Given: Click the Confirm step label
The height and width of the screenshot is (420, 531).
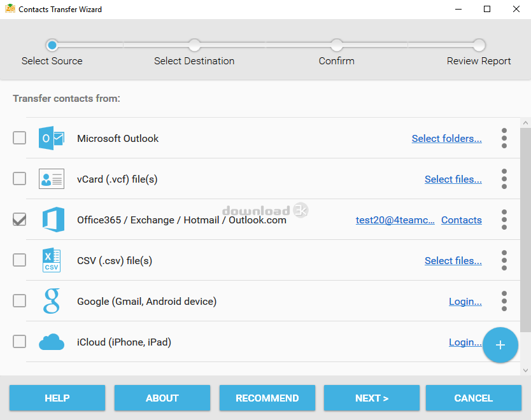Looking at the screenshot, I should 337,61.
